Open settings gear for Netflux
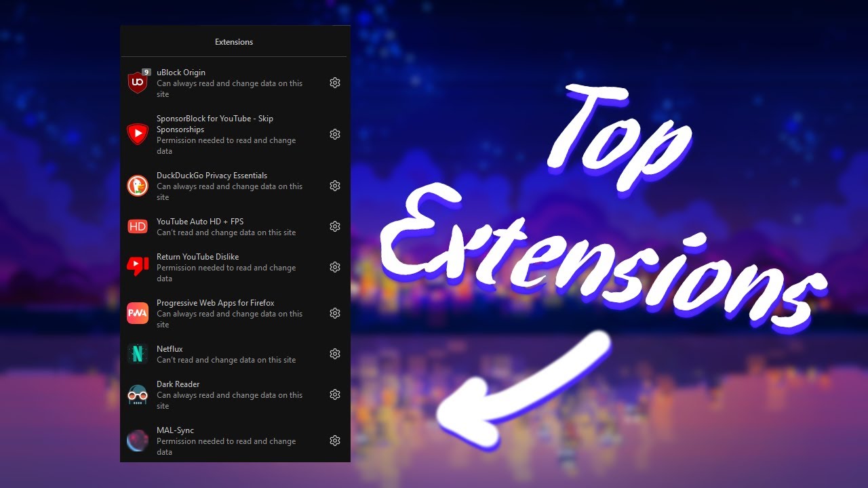Viewport: 868px width, 488px height. tap(335, 354)
